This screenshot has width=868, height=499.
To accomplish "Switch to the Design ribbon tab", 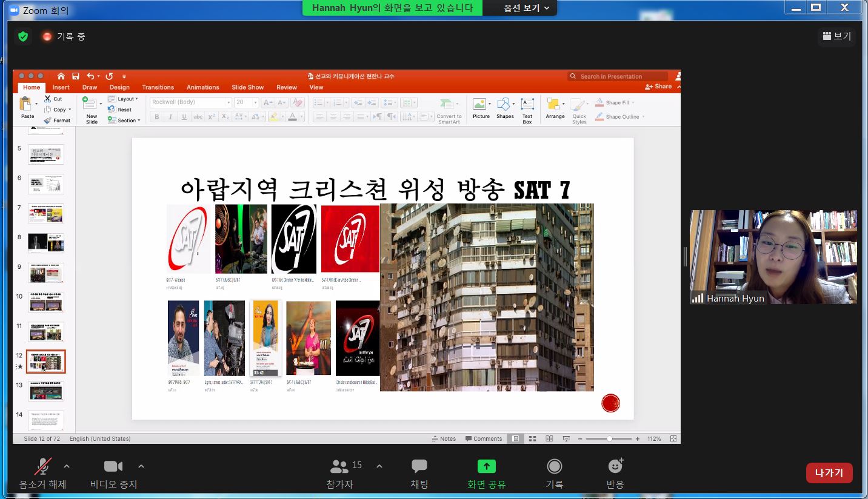I will coord(119,87).
